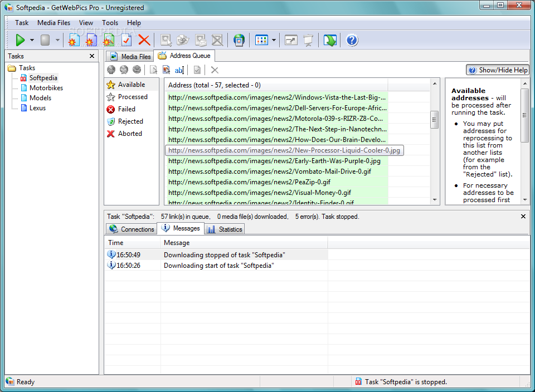The width and height of the screenshot is (535, 392).
Task: Show the Available addresses list
Action: click(132, 85)
